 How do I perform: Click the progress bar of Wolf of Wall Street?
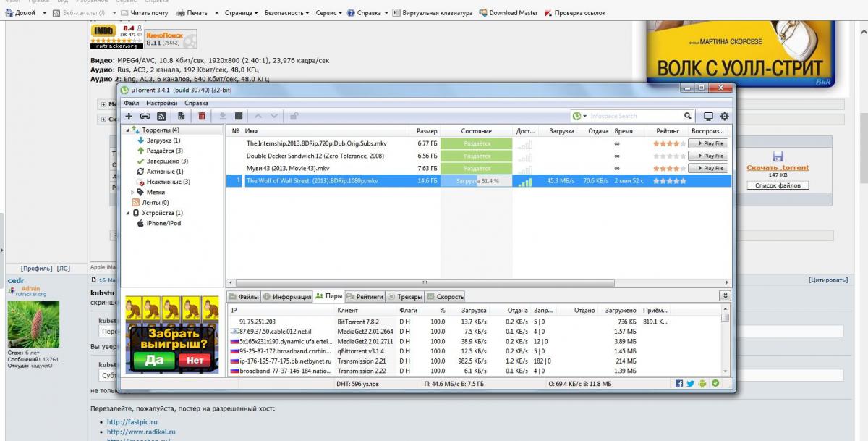pos(477,181)
